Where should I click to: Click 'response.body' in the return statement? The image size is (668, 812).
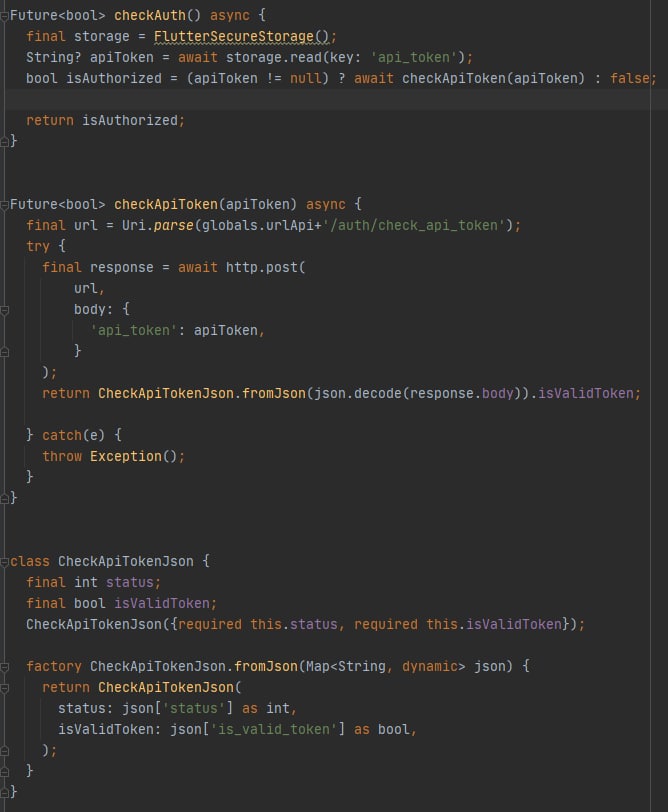(462, 394)
